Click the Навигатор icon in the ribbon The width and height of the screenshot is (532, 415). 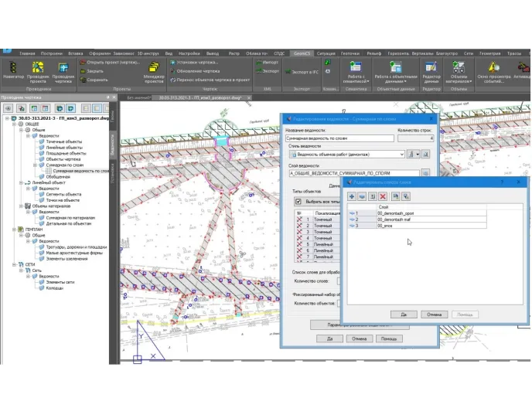13,68
